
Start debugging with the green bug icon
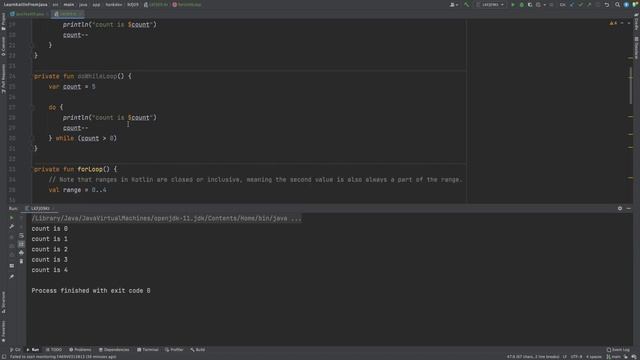(521, 5)
